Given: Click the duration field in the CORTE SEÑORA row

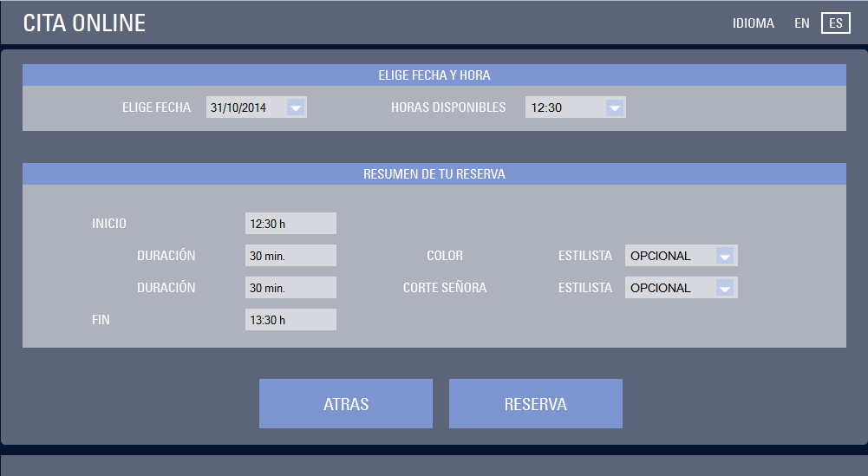Looking at the screenshot, I should [290, 288].
